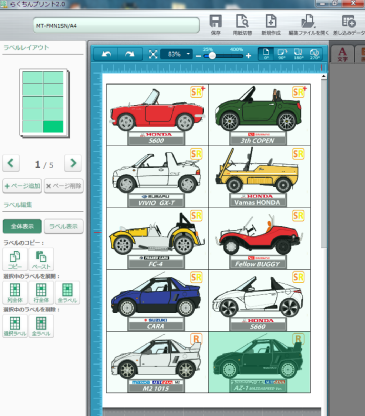
Task: Set page rotation to 90°
Action: (x=282, y=54)
